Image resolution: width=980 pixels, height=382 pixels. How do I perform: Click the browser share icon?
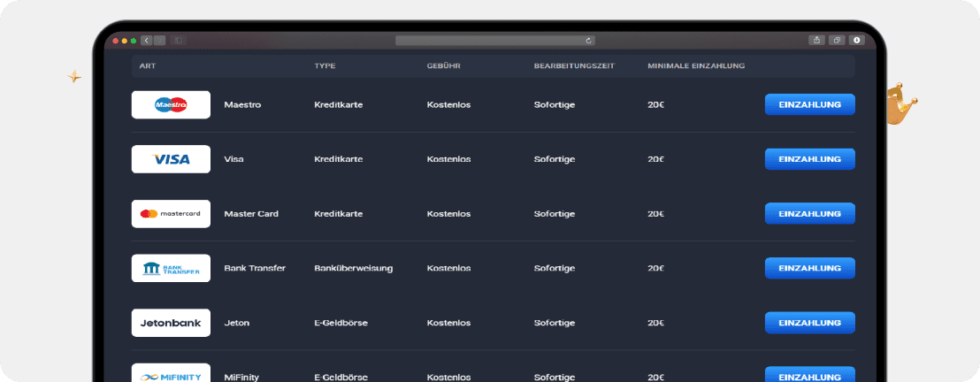click(x=816, y=40)
